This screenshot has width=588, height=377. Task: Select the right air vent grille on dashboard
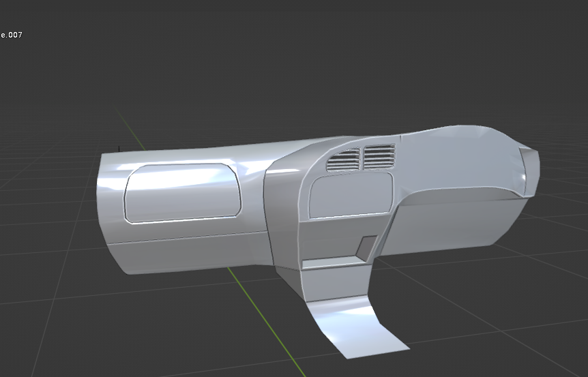[x=379, y=156]
